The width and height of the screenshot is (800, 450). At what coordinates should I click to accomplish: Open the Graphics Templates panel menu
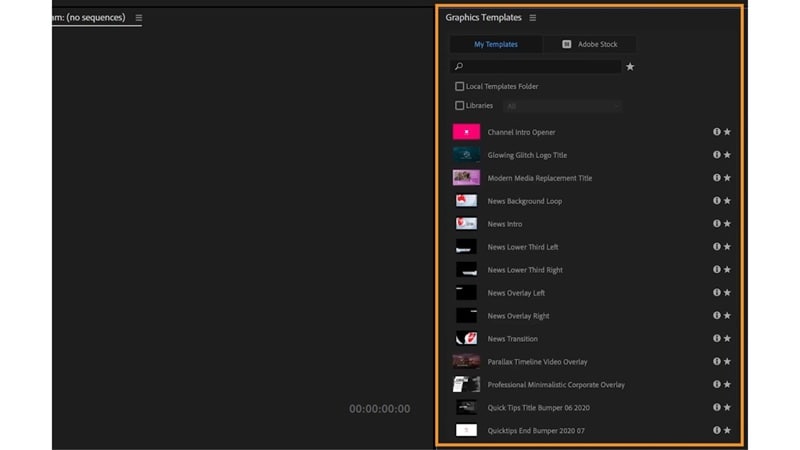pyautogui.click(x=533, y=18)
